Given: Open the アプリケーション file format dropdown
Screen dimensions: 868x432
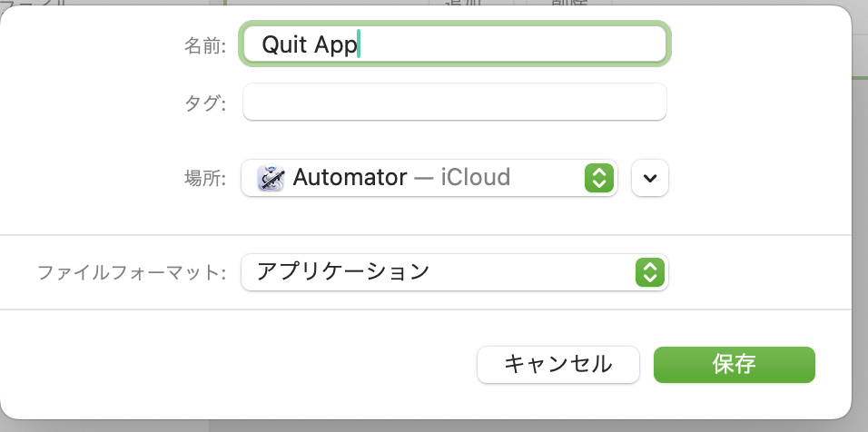Looking at the screenshot, I should [455, 272].
